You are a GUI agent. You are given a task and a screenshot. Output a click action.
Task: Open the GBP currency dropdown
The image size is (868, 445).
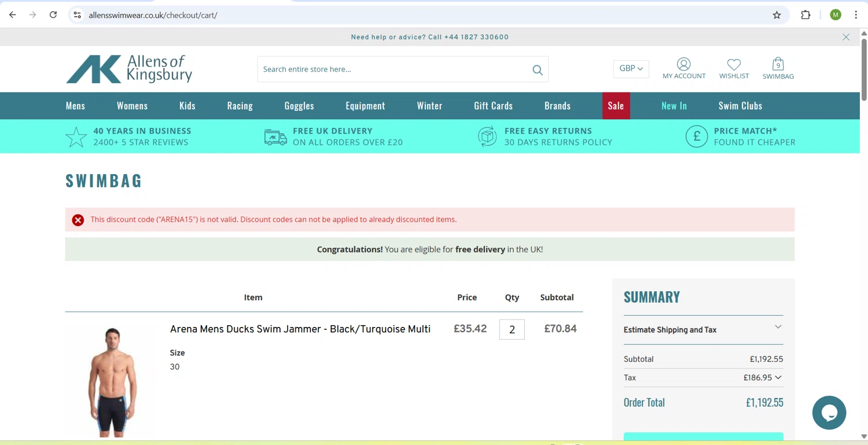pos(631,68)
